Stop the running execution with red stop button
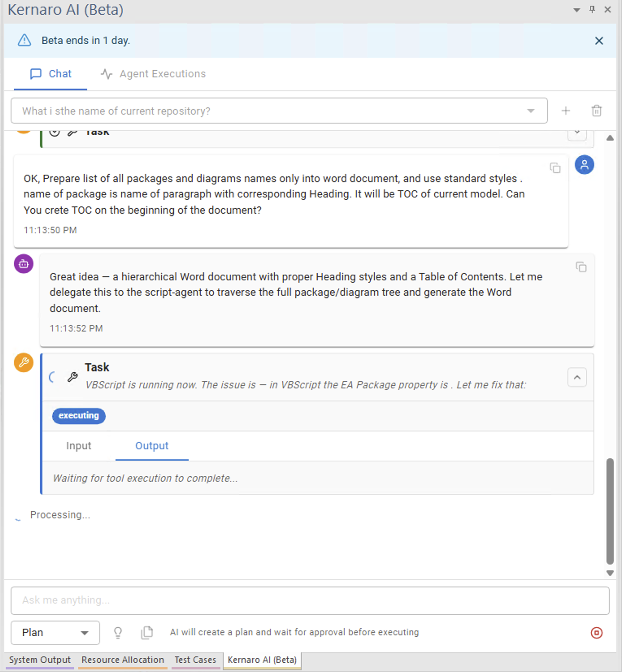622x672 pixels. [x=596, y=633]
